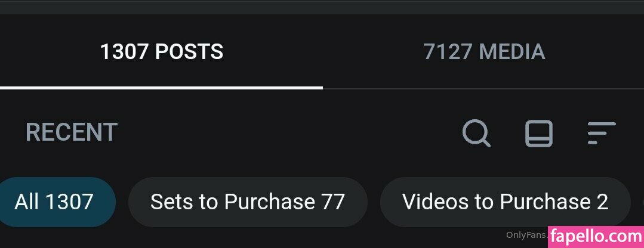Screen dimensions: 644x248
Task: Click the fapello.com watermark link
Action: [596, 237]
